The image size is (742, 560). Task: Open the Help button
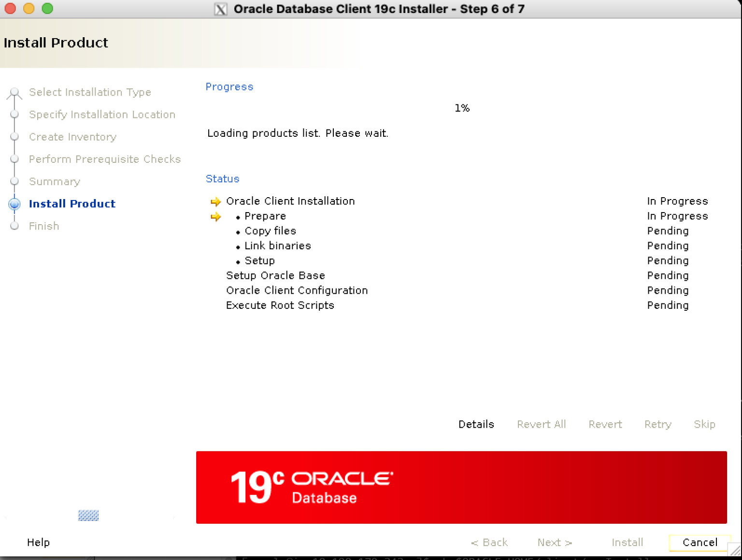(x=38, y=542)
